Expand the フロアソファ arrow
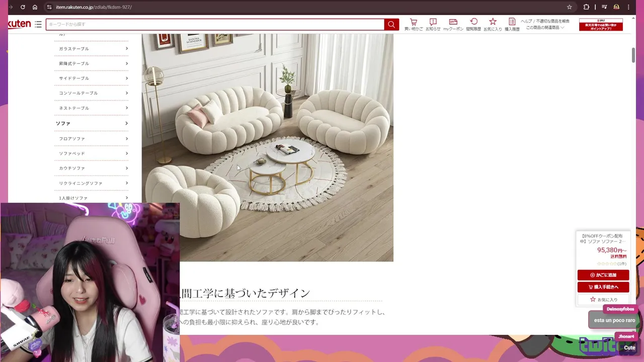The image size is (644, 362). point(127,138)
